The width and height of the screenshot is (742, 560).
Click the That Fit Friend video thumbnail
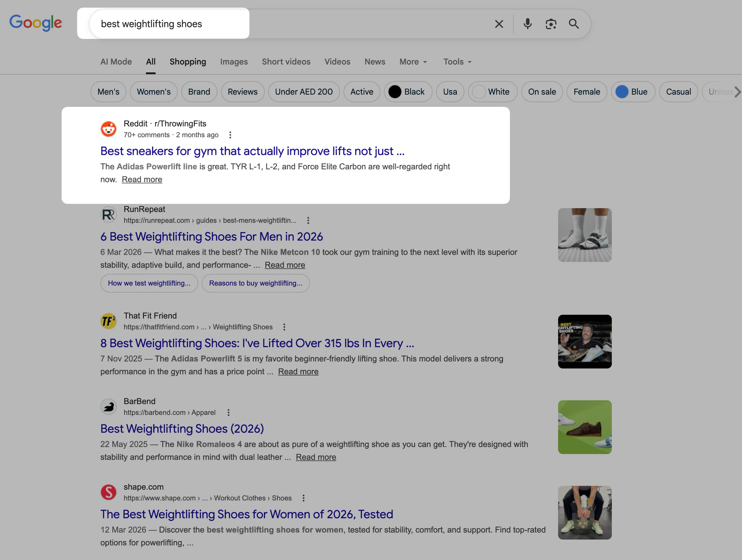[x=584, y=342]
